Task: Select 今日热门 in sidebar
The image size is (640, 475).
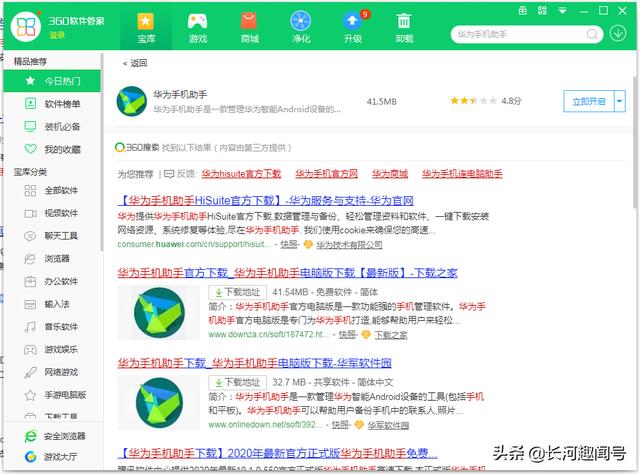Action: click(x=52, y=81)
